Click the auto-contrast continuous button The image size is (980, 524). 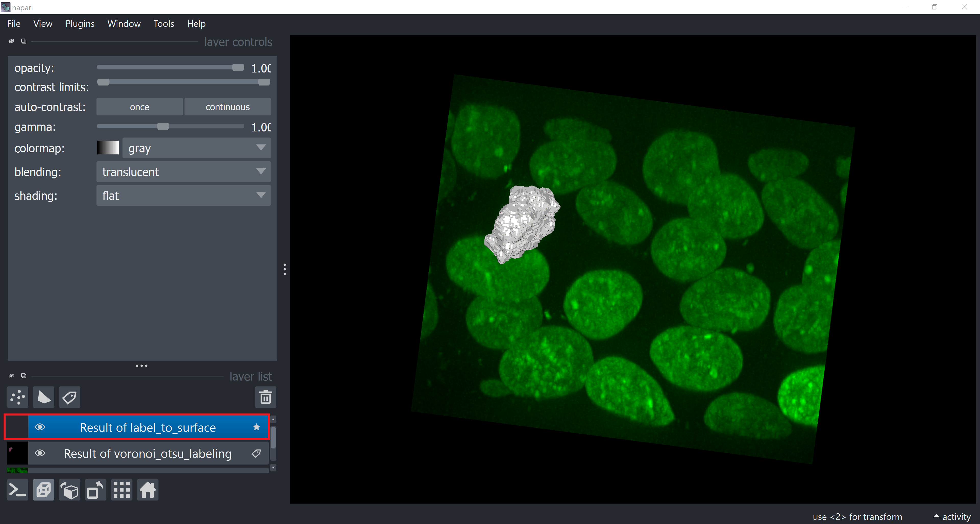[227, 107]
